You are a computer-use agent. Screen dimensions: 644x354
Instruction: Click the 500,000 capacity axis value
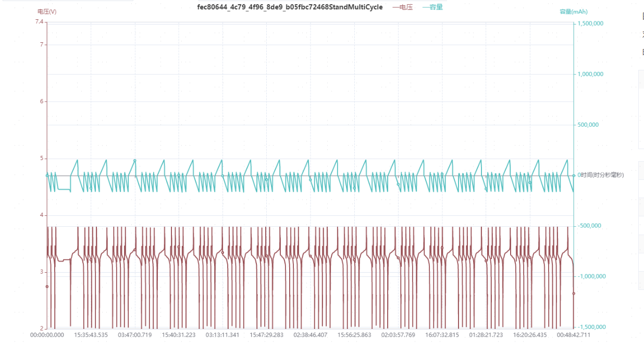point(588,125)
